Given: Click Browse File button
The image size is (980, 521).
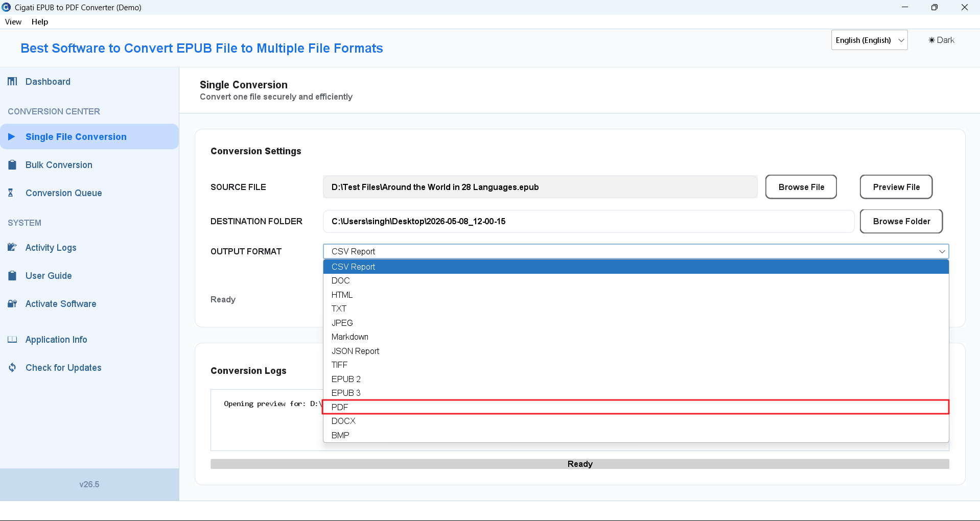Looking at the screenshot, I should click(801, 187).
